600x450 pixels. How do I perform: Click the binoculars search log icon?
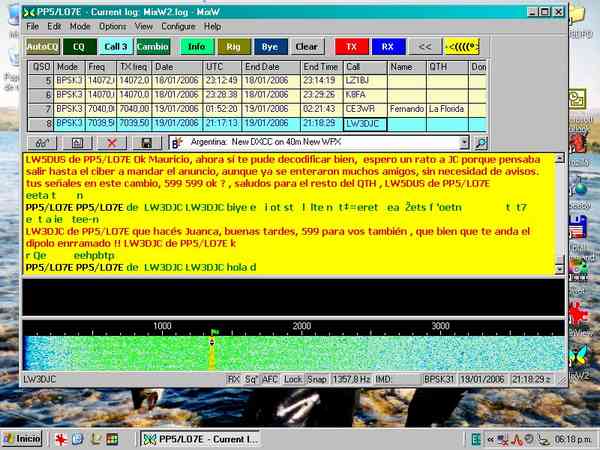pyautogui.click(x=42, y=143)
